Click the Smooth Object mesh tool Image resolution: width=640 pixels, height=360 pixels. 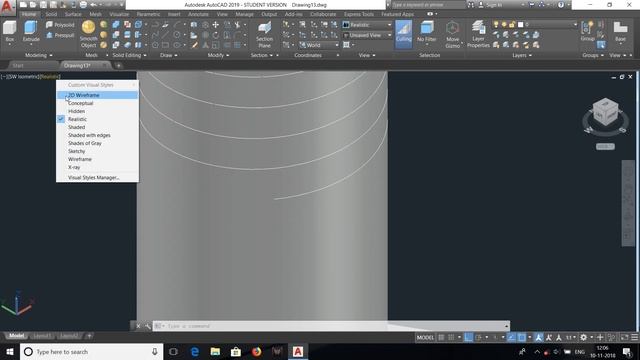click(88, 34)
